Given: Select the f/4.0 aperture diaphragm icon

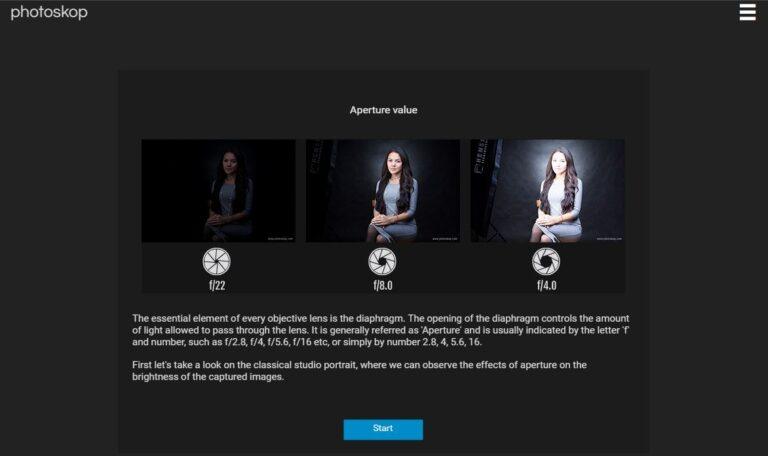Looking at the screenshot, I should click(x=546, y=261).
